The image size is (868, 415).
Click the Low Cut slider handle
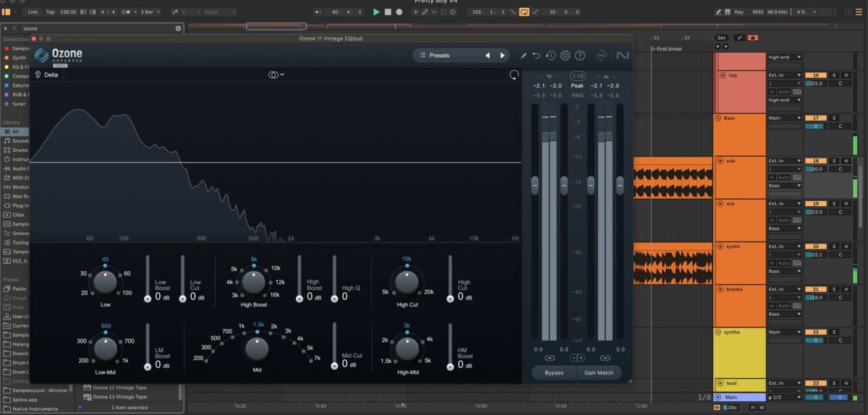coord(183,297)
